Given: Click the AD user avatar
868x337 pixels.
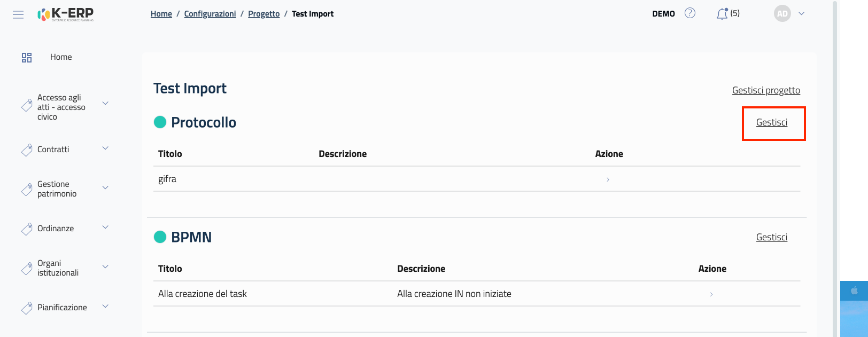Looking at the screenshot, I should point(782,14).
